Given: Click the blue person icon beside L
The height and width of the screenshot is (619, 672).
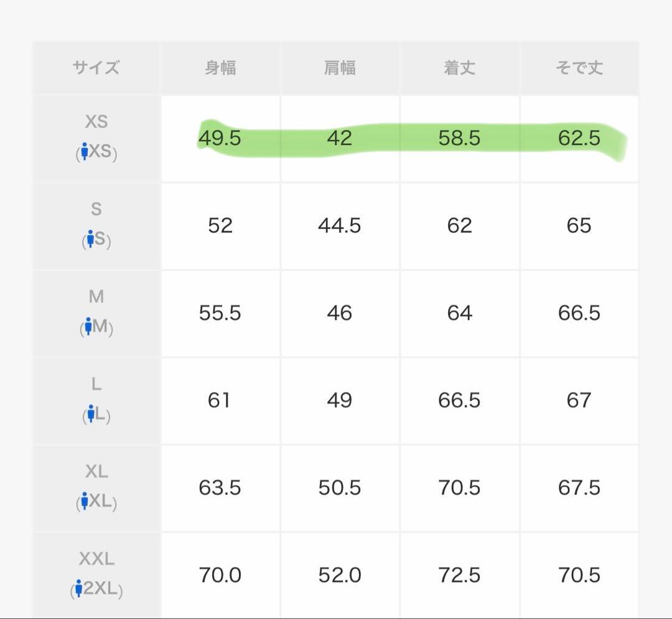Looking at the screenshot, I should pyautogui.click(x=91, y=414).
